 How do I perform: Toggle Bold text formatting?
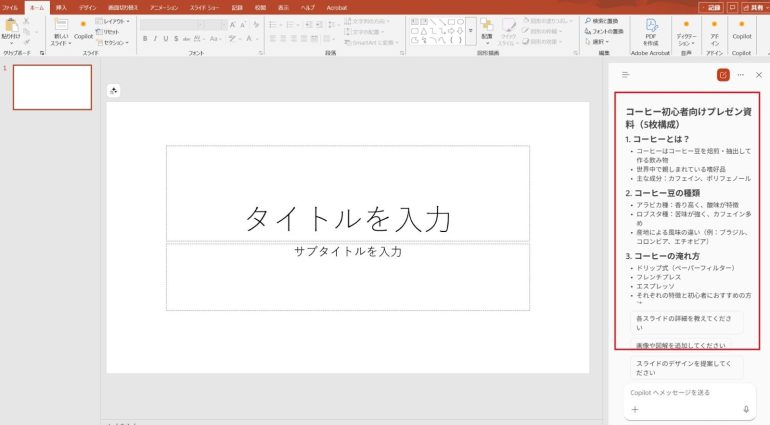click(144, 39)
